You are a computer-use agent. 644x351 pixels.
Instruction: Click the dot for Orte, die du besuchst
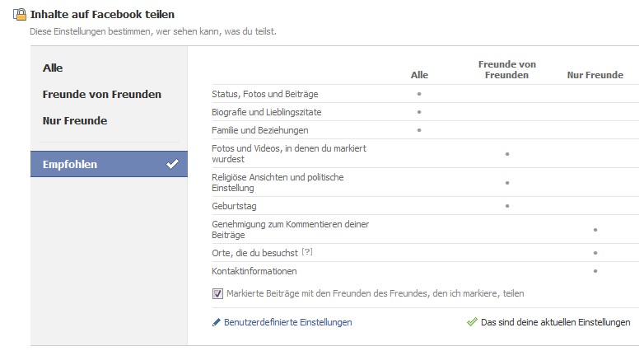(595, 253)
